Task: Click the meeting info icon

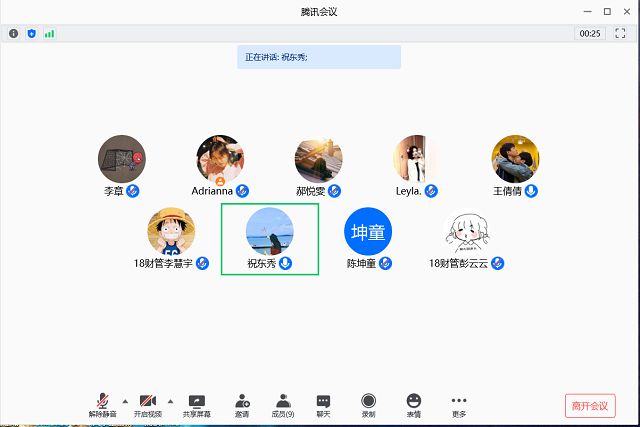Action: tap(14, 33)
